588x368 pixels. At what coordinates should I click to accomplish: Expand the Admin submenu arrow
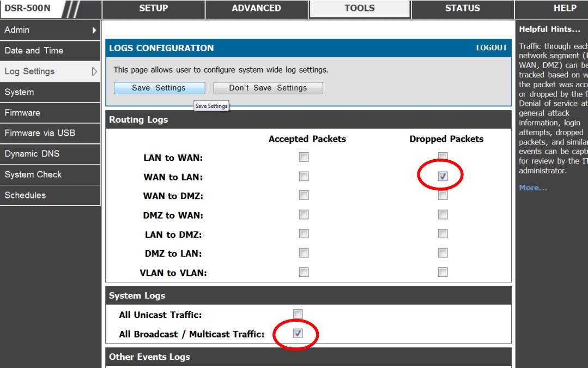tap(94, 31)
